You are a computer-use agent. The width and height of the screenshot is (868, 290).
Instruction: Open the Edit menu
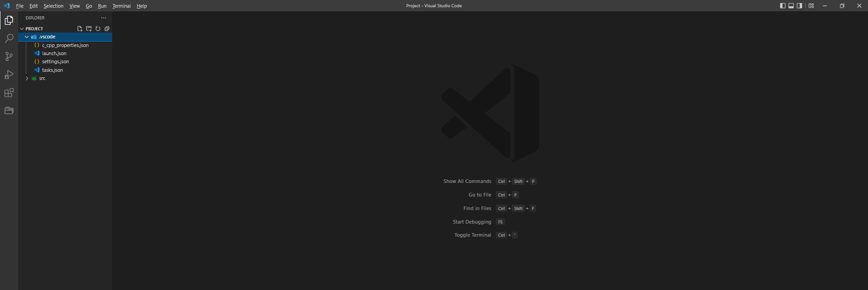click(x=33, y=6)
